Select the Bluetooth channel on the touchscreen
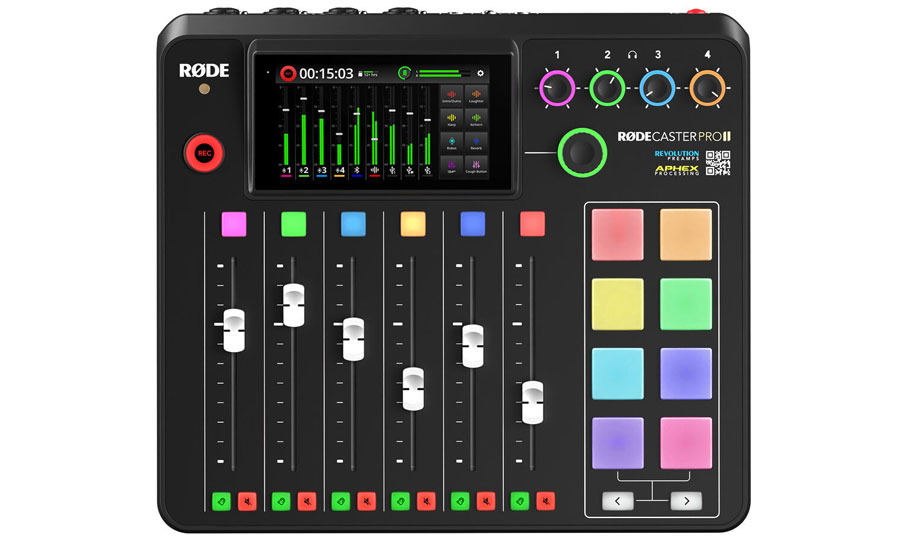This screenshot has height=542, width=900. (356, 171)
